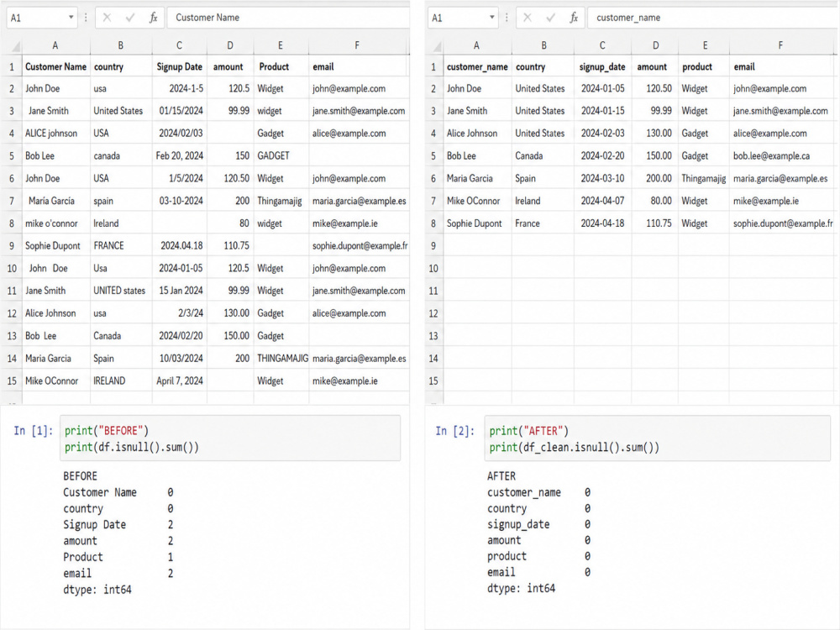
Task: Click the confirm checkmark in right formula bar
Action: coord(551,18)
